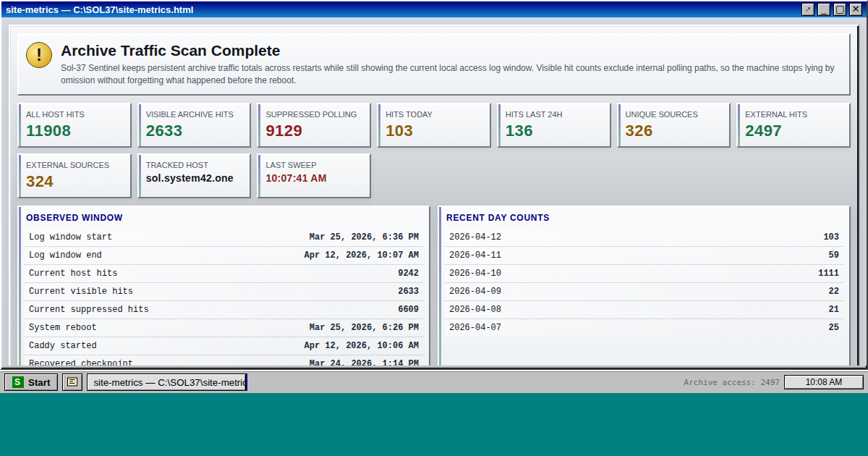Click the pop-out arrow button in title bar

[808, 9]
